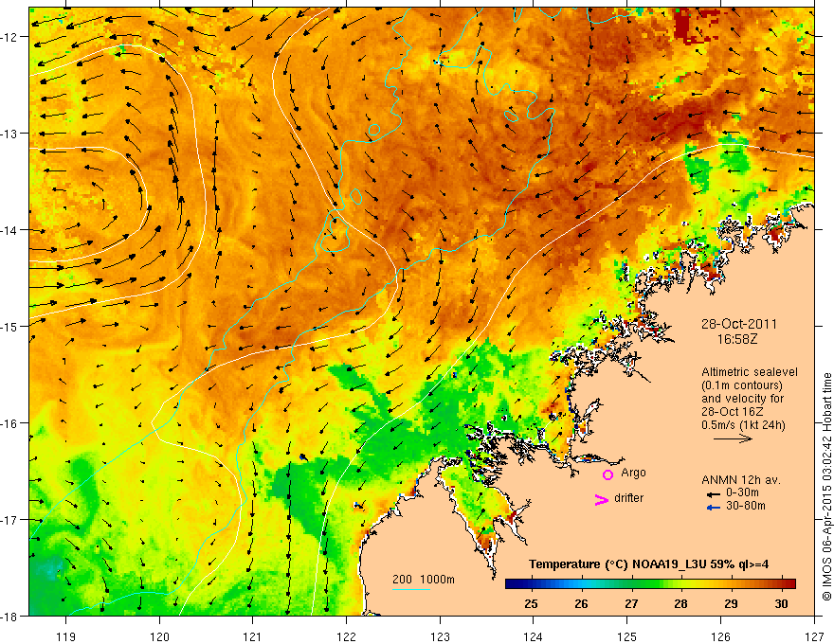
Task: Click longitude axis label 123
Action: 440,636
